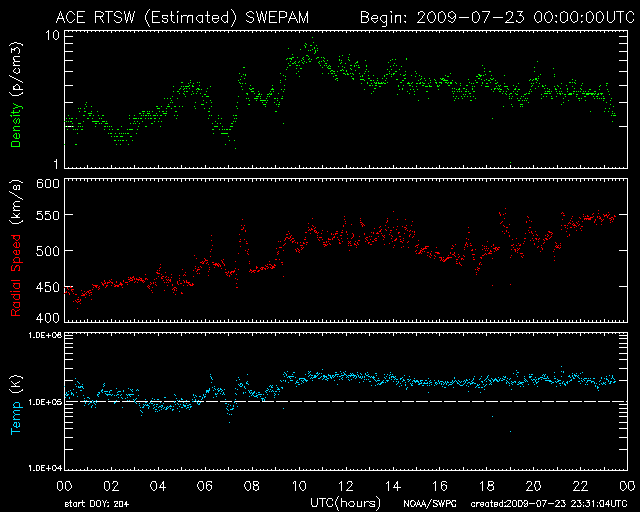
Task: Click the "ACE RTSW (Estimated) SWEPAM" plot title
Action: (x=182, y=18)
